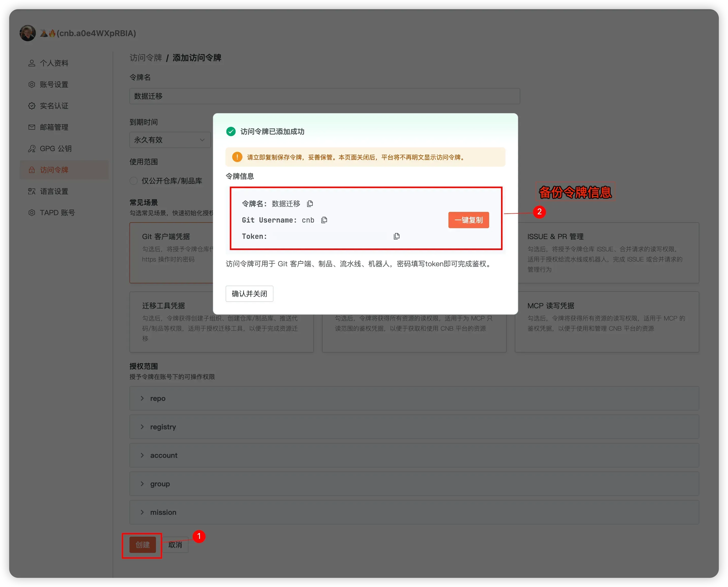Screen dimensions: 728x587
Task: Click the user avatar picture
Action: point(28,33)
